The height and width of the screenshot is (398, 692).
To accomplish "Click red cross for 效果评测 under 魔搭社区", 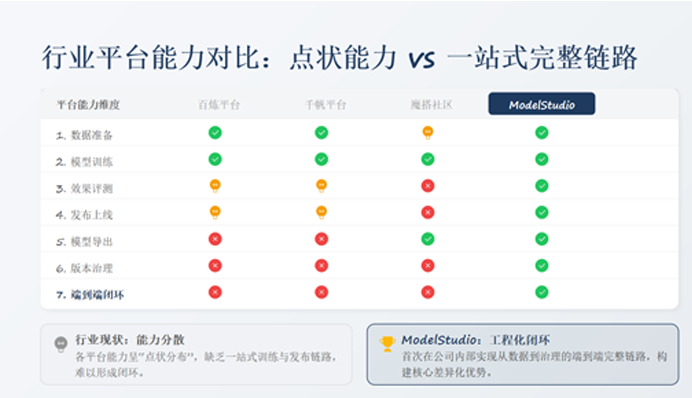I will (x=428, y=186).
